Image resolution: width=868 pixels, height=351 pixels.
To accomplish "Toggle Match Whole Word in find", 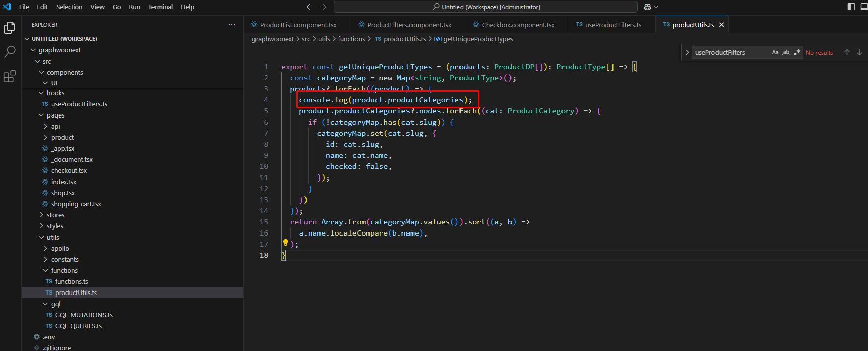I will tap(786, 52).
